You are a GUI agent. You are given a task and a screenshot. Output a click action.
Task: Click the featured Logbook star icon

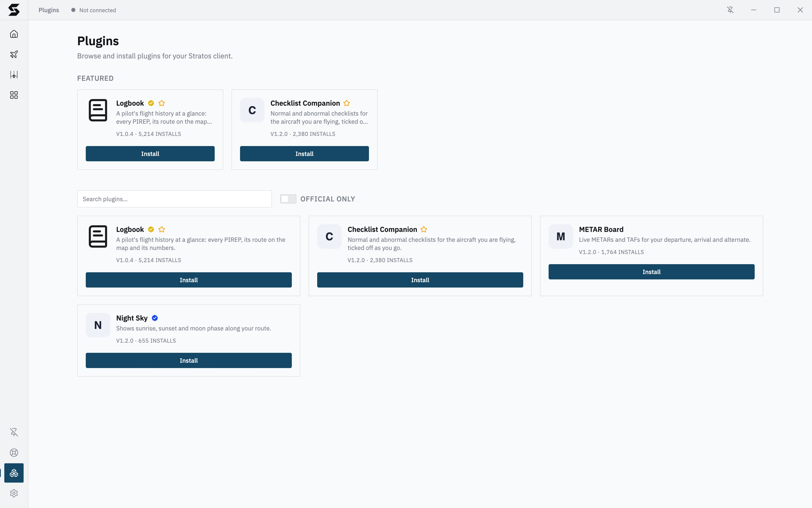click(x=162, y=103)
